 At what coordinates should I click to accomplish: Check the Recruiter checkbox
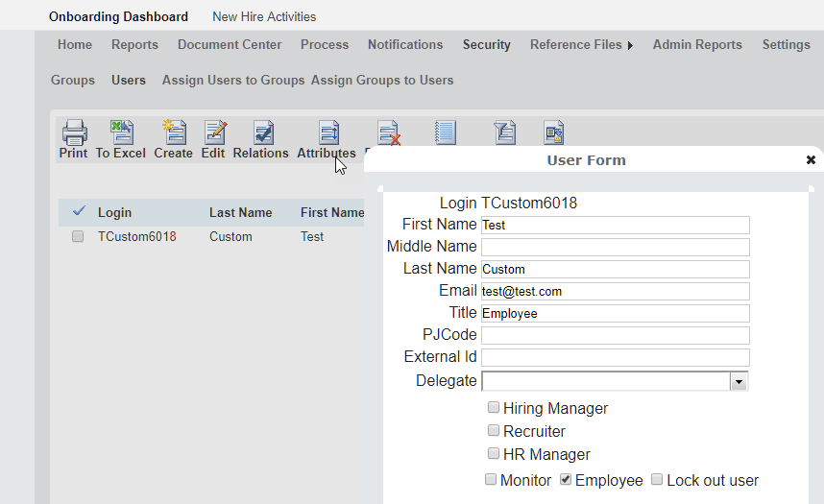(494, 430)
